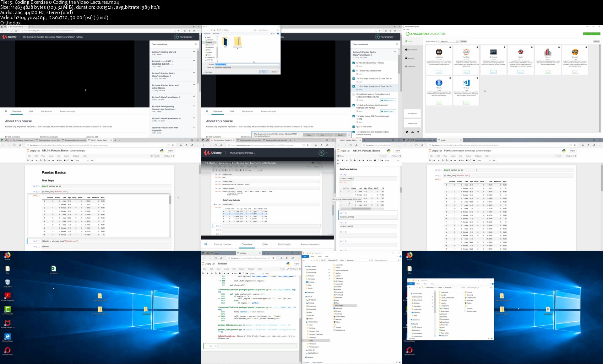Screen dimensions: 603x364
Task: Select the Camtasia 2018 desktop icon
Action: (8, 310)
